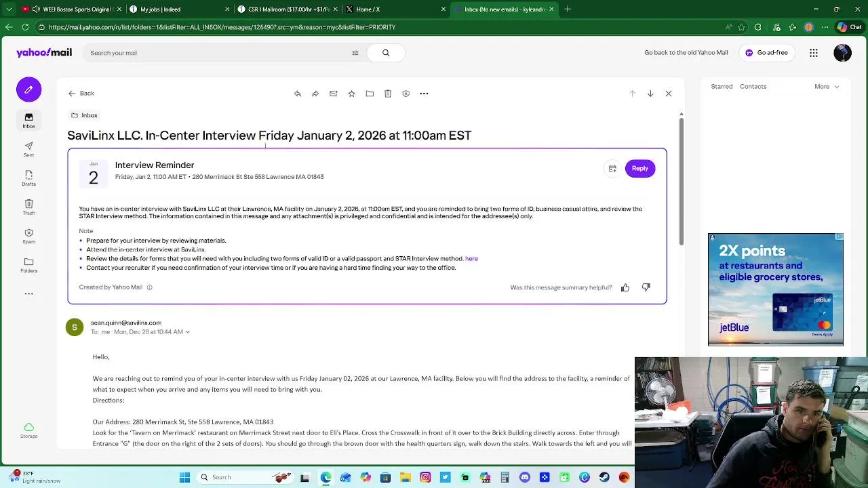Expand the More dropdown in right panel
The image size is (868, 488).
pyautogui.click(x=827, y=87)
